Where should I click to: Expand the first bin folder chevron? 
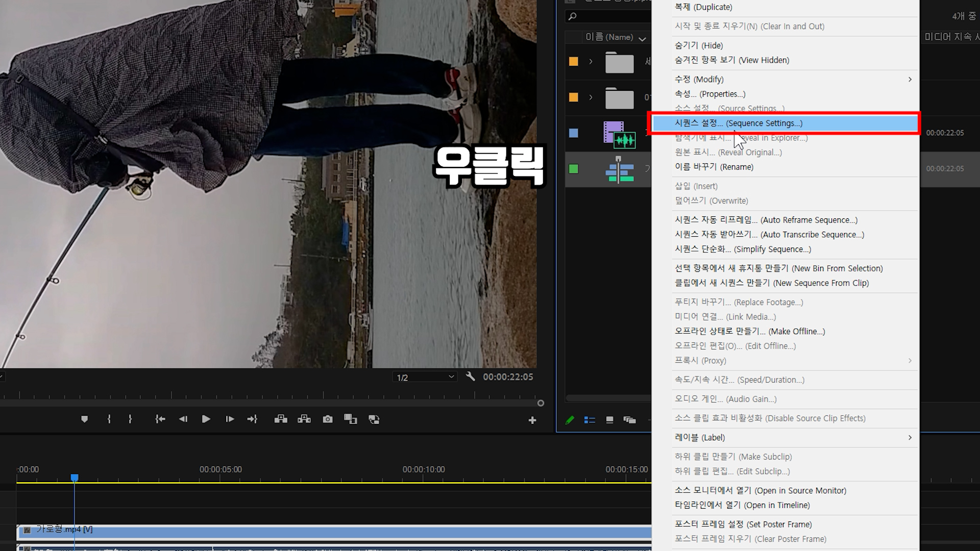[x=591, y=62]
